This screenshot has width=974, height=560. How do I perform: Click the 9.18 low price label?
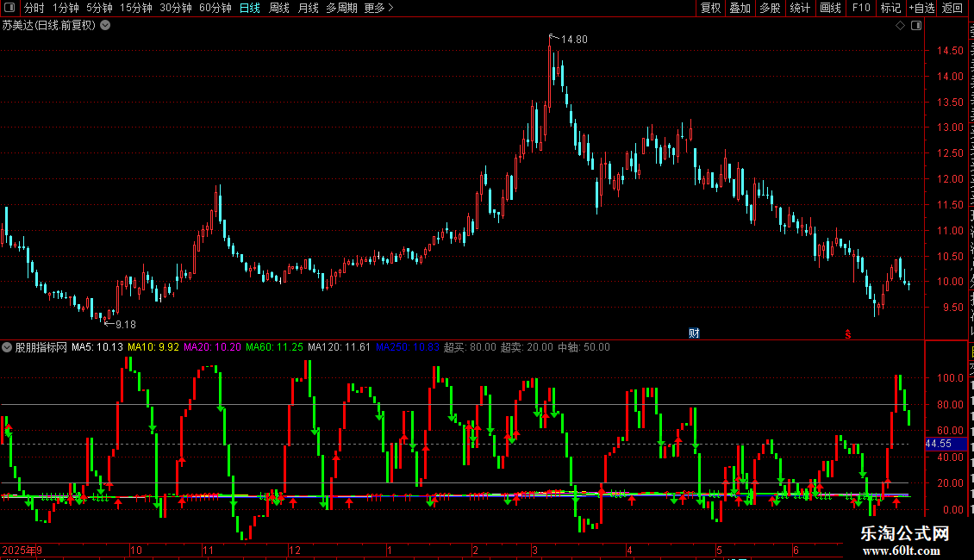click(x=126, y=324)
